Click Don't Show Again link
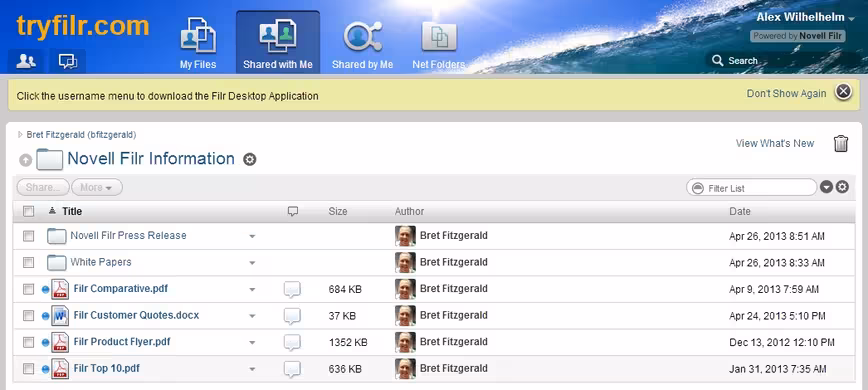868x390 pixels. 786,93
